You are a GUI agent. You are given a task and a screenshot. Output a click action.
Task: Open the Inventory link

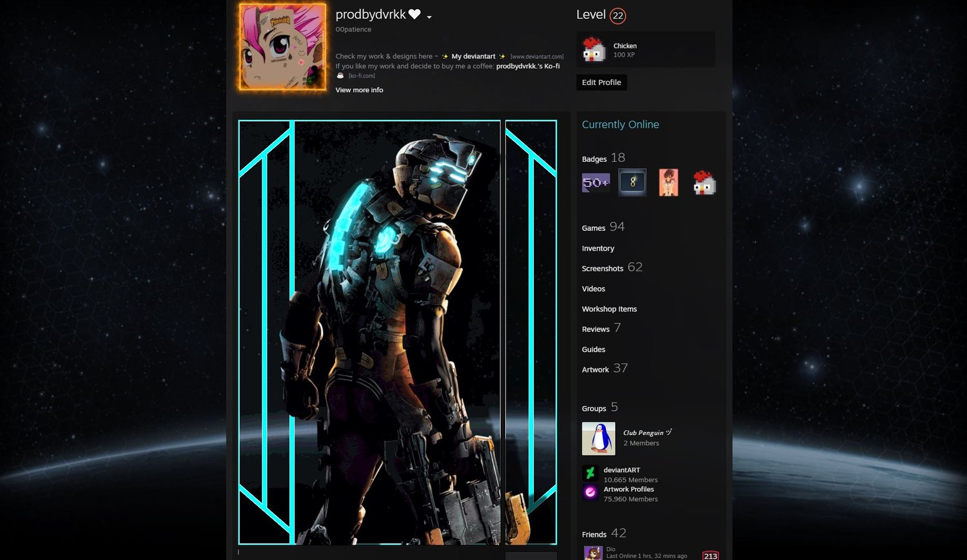598,248
